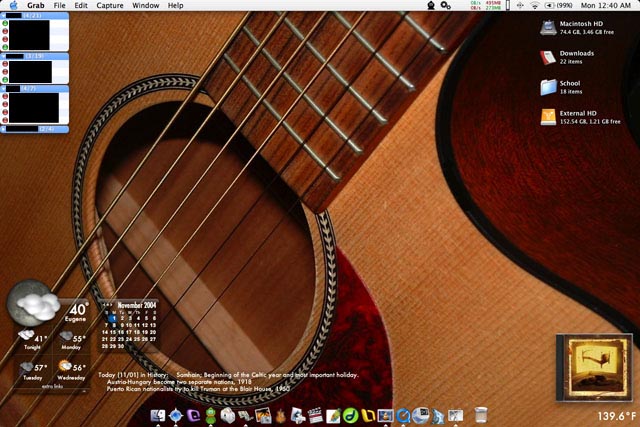Select day 1 highlighted in the calendar
Viewport: 640px width, 427px height.
coord(114,318)
